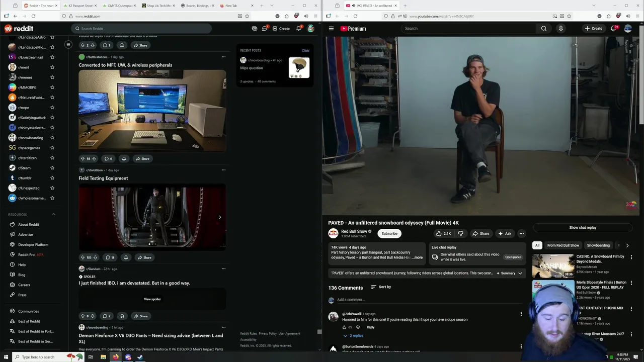The height and width of the screenshot is (362, 644).
Task: Toggle favorite star for r/starcitizen
Action: coord(52,158)
